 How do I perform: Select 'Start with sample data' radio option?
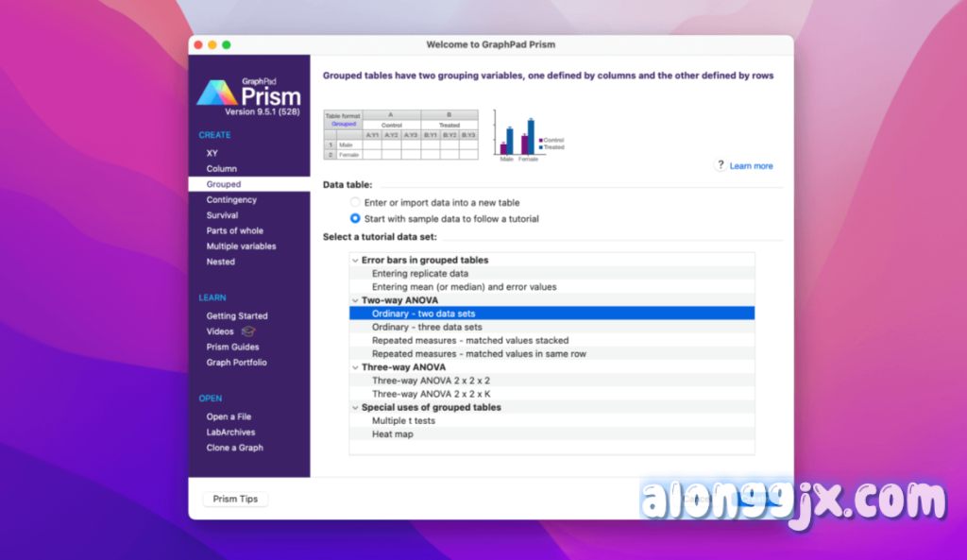click(x=355, y=218)
